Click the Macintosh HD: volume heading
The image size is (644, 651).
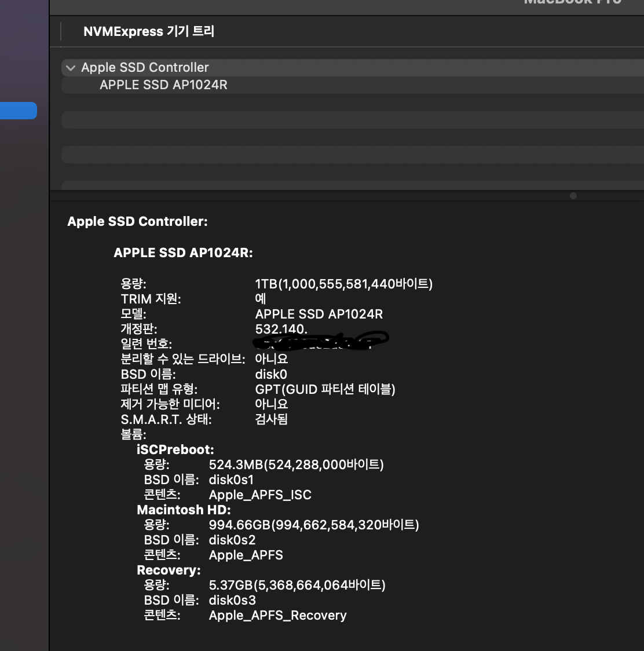(184, 510)
